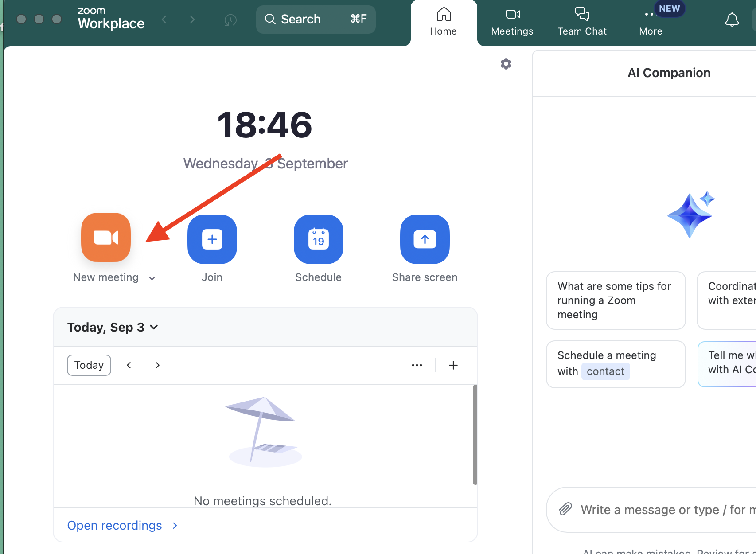
Task: Select the Schedule a meeting with contact suggestion
Action: [x=616, y=364]
